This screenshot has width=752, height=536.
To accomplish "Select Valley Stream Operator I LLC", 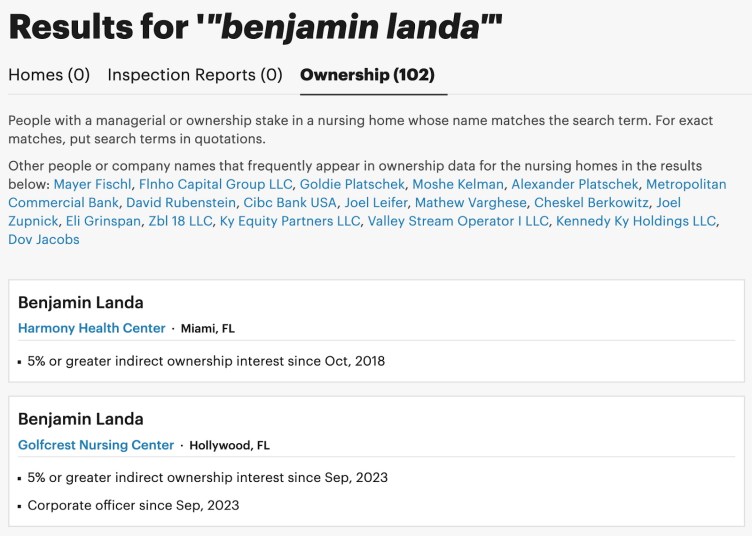I will [x=458, y=221].
